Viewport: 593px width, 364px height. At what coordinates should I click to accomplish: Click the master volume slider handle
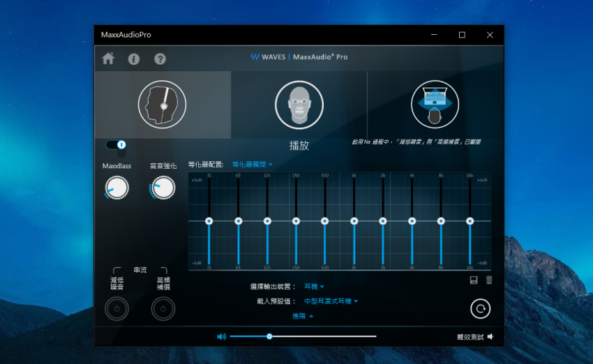click(x=269, y=336)
